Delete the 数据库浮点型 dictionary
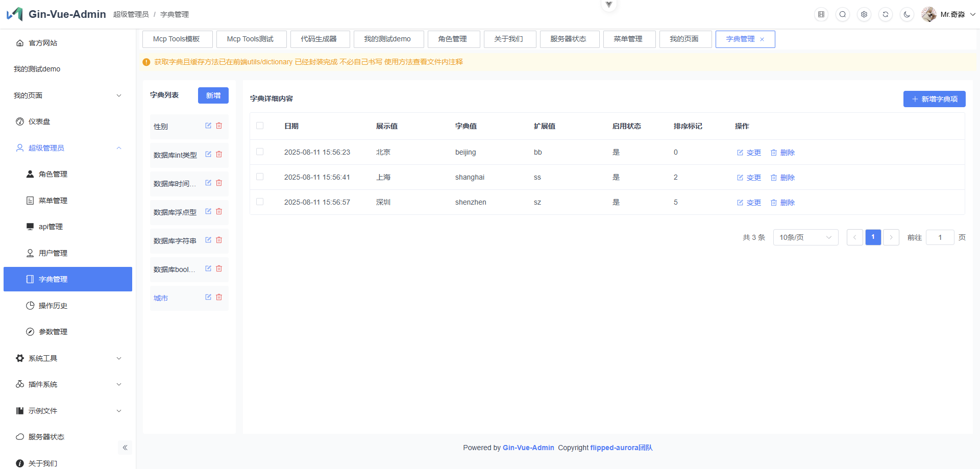This screenshot has height=469, width=980. point(219,211)
